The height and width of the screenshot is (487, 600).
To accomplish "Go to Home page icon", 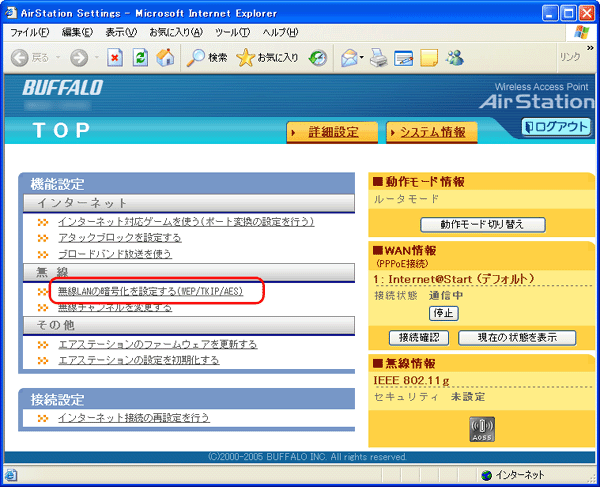I will [x=165, y=58].
